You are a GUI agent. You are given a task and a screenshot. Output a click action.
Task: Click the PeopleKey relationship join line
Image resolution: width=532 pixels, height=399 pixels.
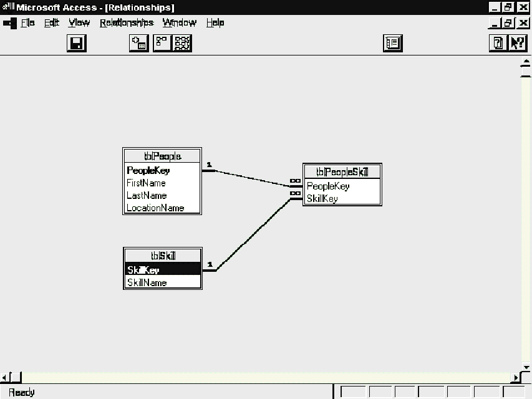[249, 177]
